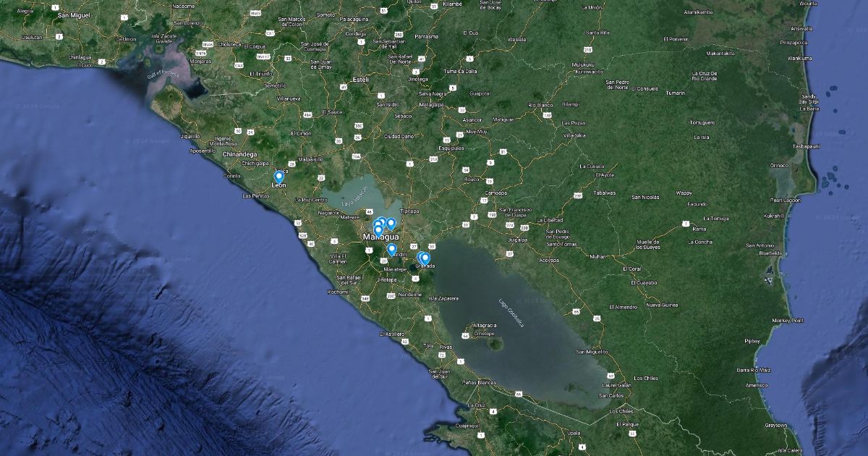Click the rightmost blue pin over Granada
This screenshot has width=868, height=456.
(425, 258)
